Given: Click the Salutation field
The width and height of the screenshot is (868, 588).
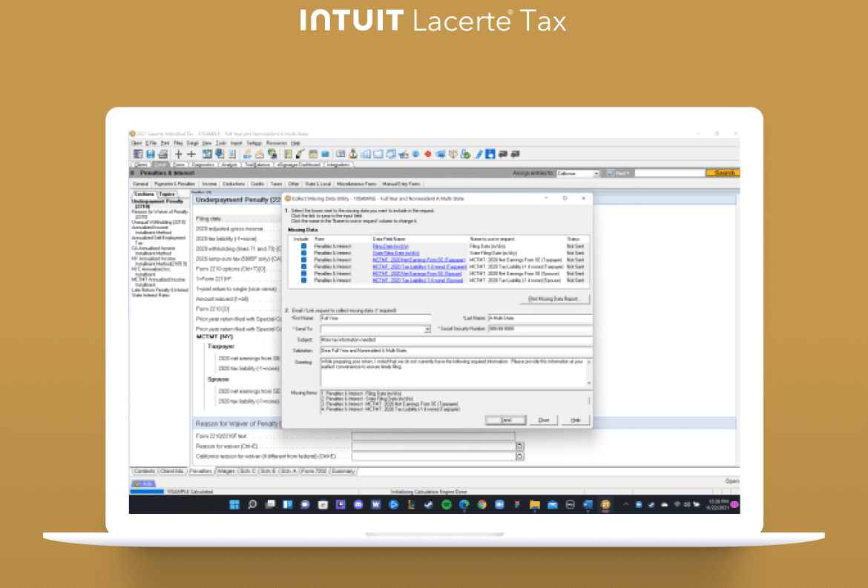Looking at the screenshot, I should (x=456, y=351).
